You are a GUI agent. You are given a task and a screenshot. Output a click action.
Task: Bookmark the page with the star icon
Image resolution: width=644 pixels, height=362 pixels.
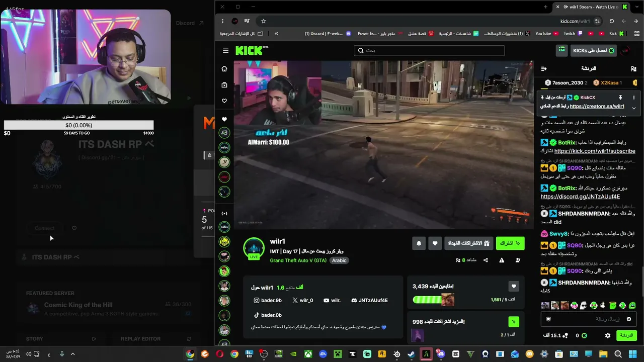(263, 21)
